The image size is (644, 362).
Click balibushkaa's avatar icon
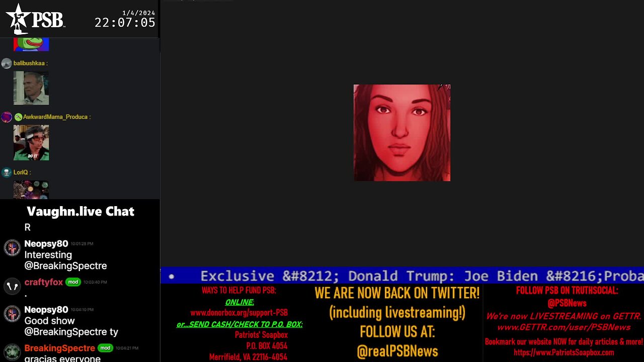(7, 63)
